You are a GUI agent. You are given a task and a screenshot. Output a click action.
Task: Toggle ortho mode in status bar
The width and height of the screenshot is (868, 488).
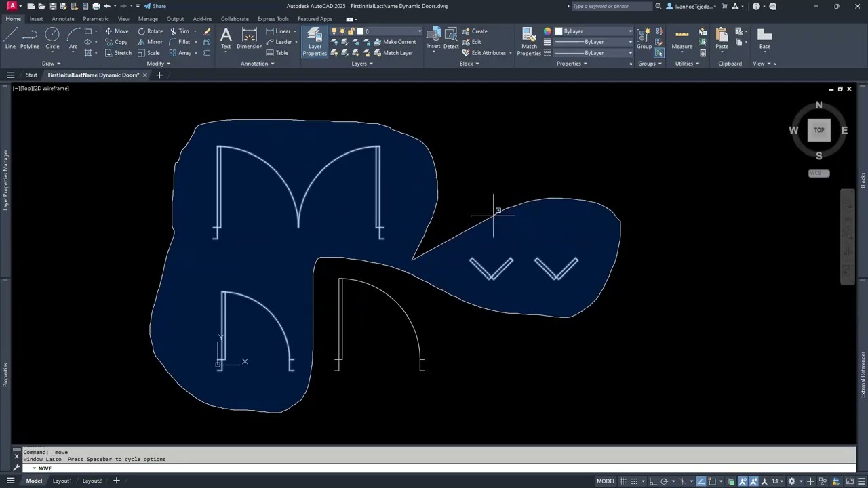pos(653,481)
